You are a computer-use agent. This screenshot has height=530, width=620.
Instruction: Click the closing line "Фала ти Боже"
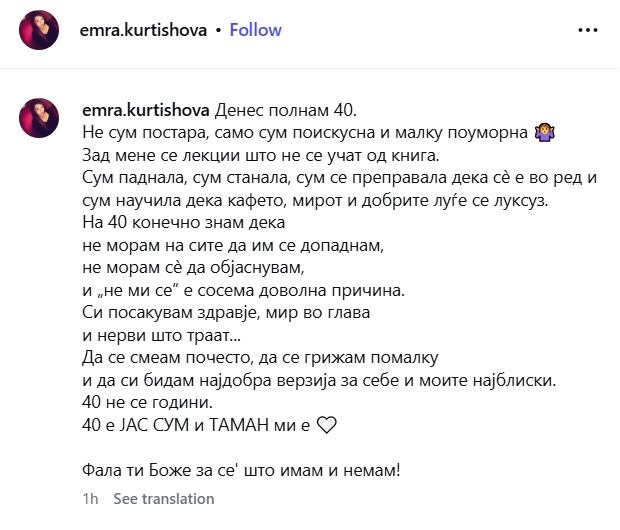coord(240,469)
